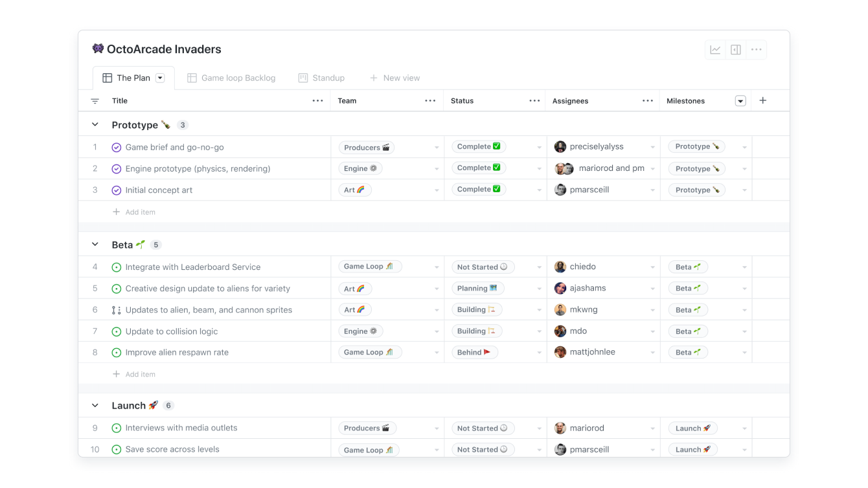868x488 pixels.
Task: Click the plus icon to add a field
Action: (762, 100)
